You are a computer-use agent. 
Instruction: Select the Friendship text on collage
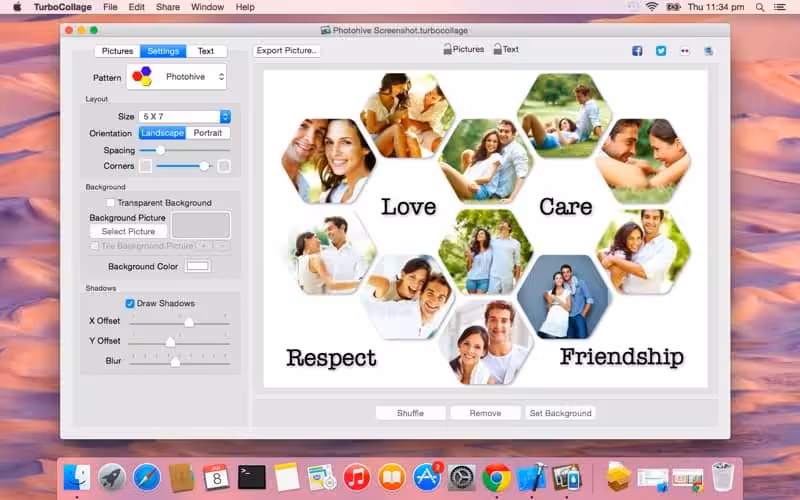point(621,357)
